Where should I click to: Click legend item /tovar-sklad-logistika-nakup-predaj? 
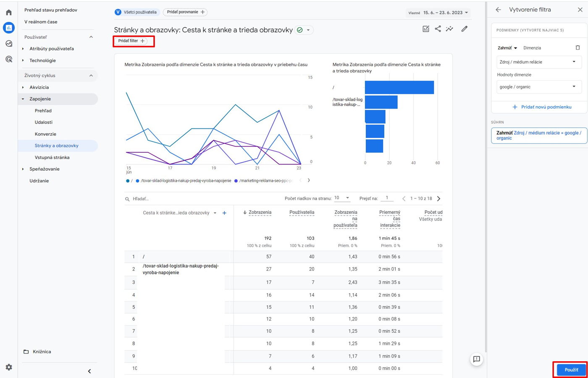184,181
